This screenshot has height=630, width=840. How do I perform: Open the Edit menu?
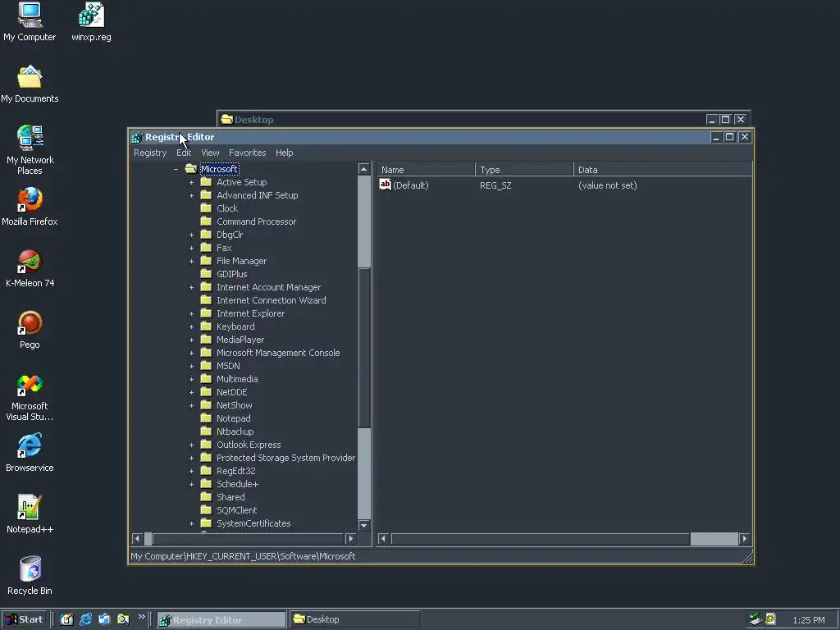(x=184, y=153)
